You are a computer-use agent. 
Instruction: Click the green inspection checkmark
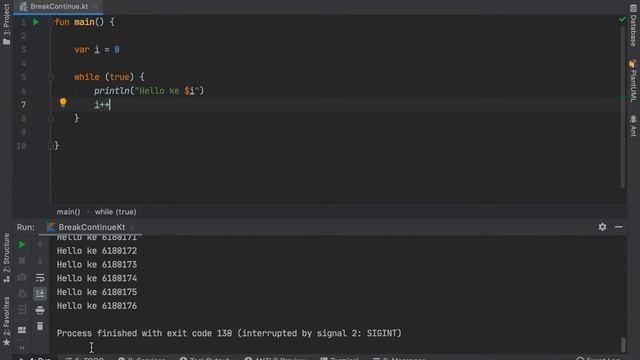[x=622, y=19]
